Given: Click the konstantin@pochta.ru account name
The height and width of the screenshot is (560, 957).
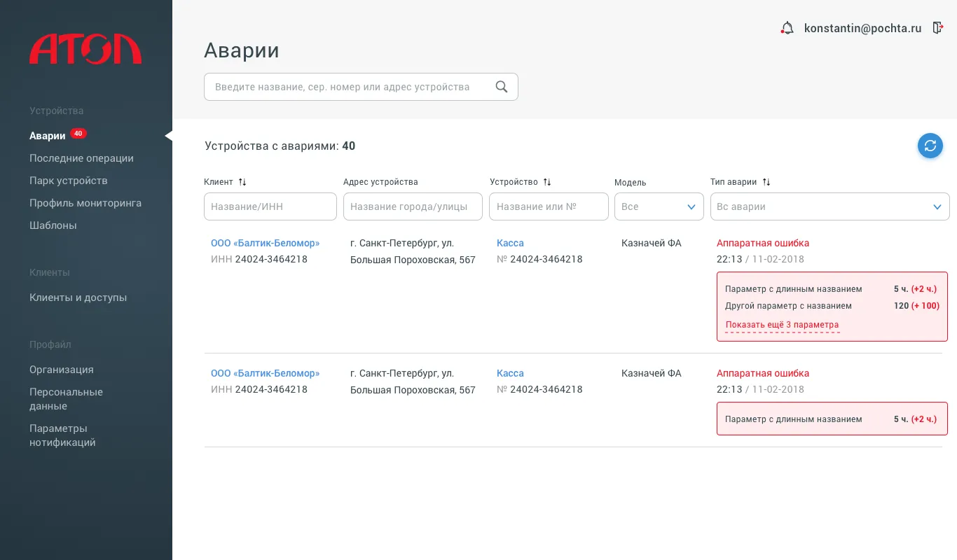Looking at the screenshot, I should 863,29.
